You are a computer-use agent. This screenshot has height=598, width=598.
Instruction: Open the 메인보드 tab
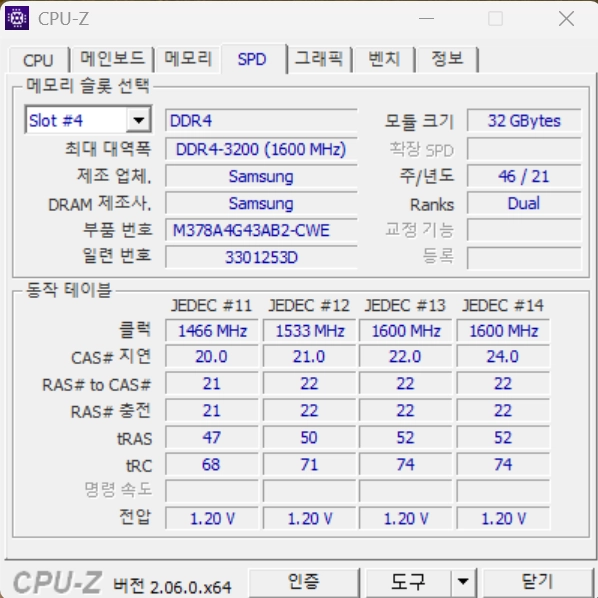pyautogui.click(x=112, y=59)
